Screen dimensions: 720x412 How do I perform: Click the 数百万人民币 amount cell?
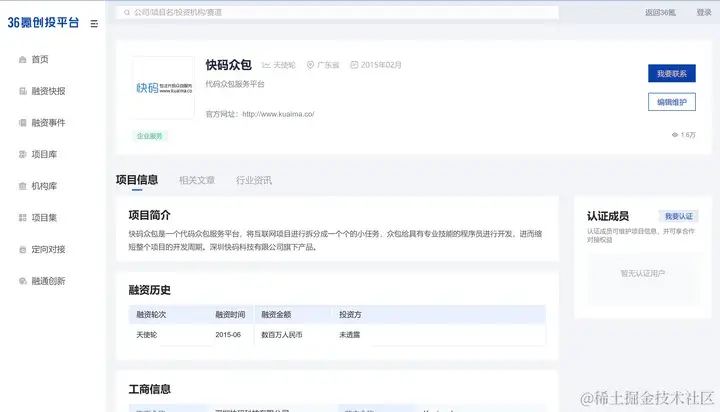click(x=281, y=335)
